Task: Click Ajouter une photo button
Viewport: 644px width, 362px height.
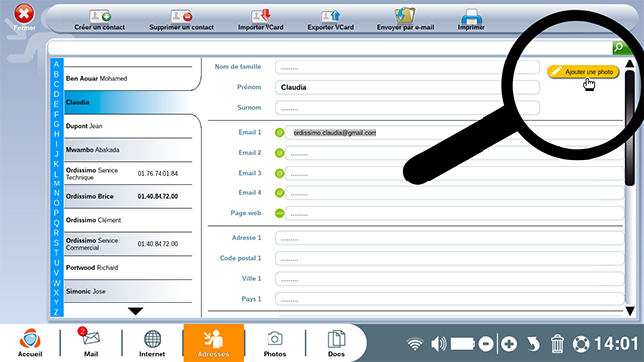Action: pyautogui.click(x=583, y=72)
